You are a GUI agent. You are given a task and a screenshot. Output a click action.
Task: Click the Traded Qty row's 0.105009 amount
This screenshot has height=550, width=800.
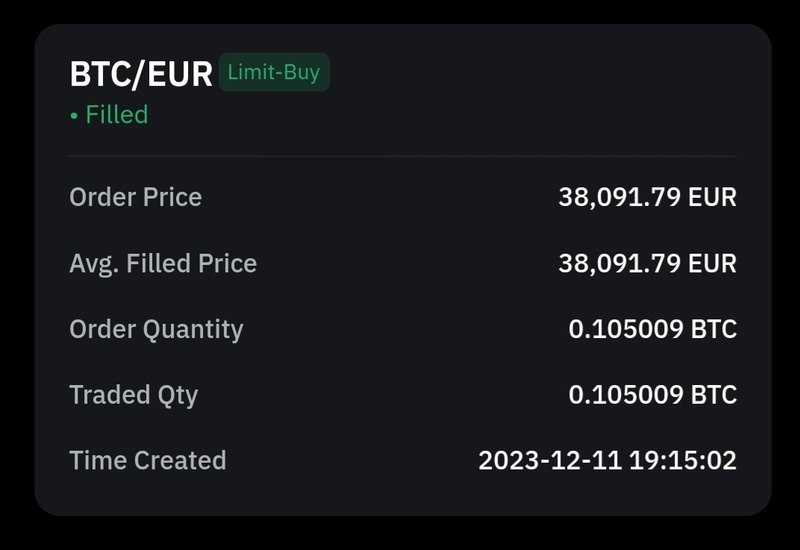[x=626, y=395]
